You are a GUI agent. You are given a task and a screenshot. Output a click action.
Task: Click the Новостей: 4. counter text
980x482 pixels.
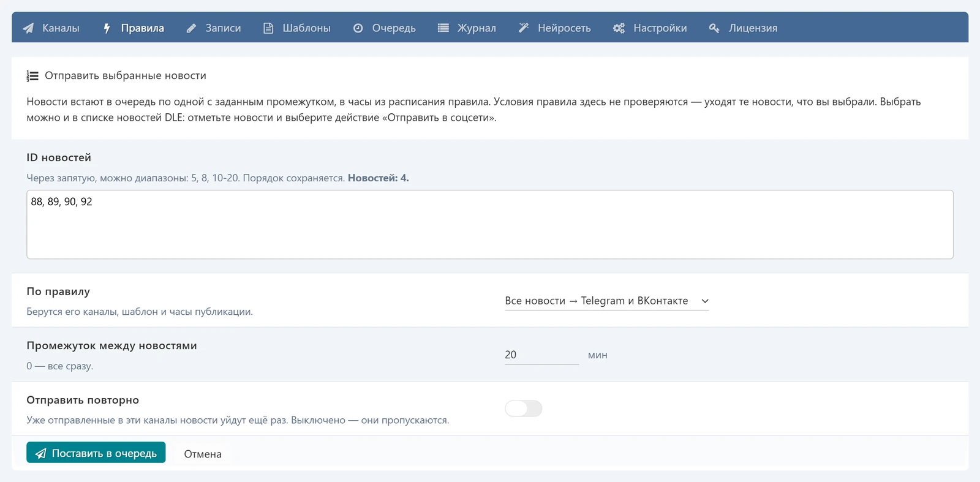pos(379,178)
